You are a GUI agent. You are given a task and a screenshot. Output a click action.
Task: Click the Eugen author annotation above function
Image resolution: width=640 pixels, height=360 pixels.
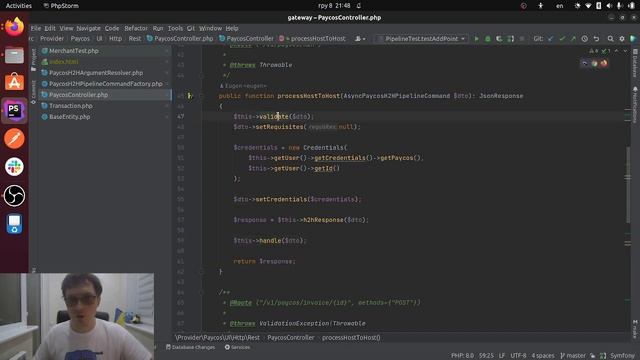[243, 86]
